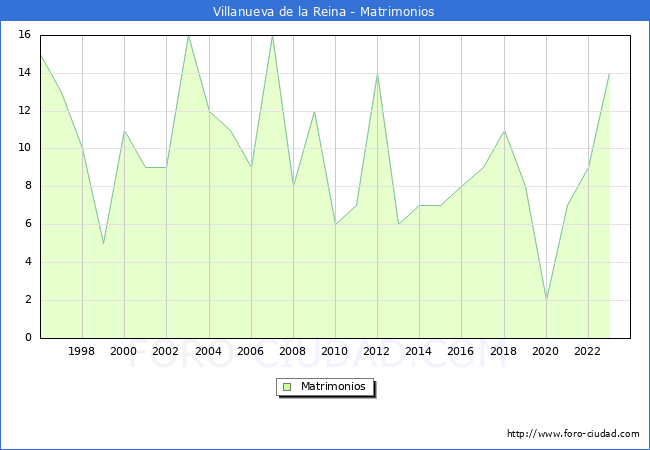Click the Matrimonios legend label
This screenshot has height=450, width=650.
click(x=333, y=386)
